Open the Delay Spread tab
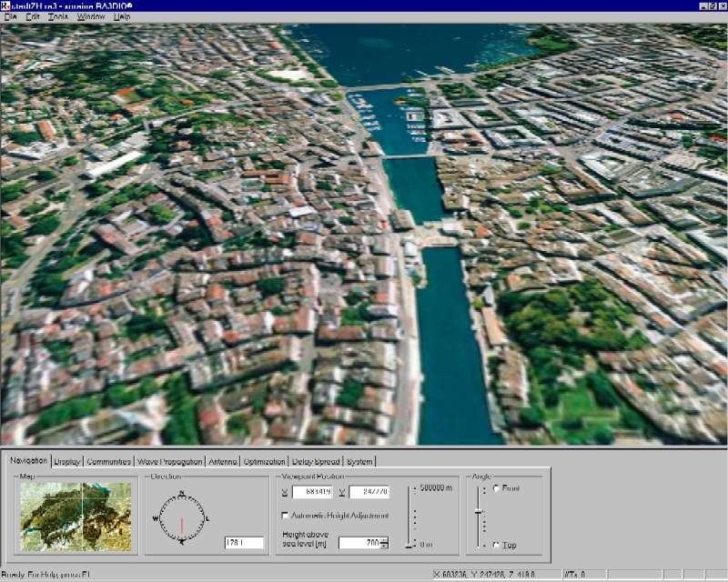The height and width of the screenshot is (582, 728). 317,462
